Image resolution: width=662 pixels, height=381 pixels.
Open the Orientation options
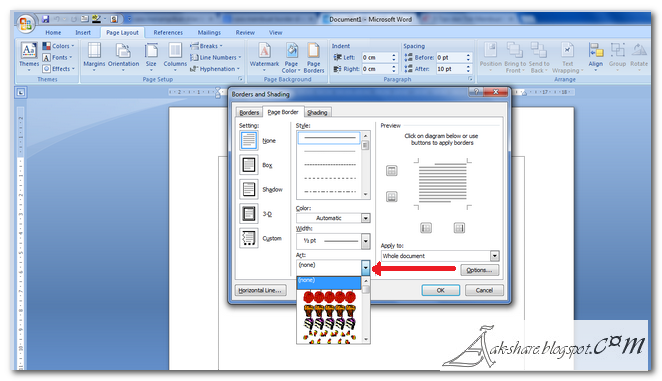click(123, 57)
